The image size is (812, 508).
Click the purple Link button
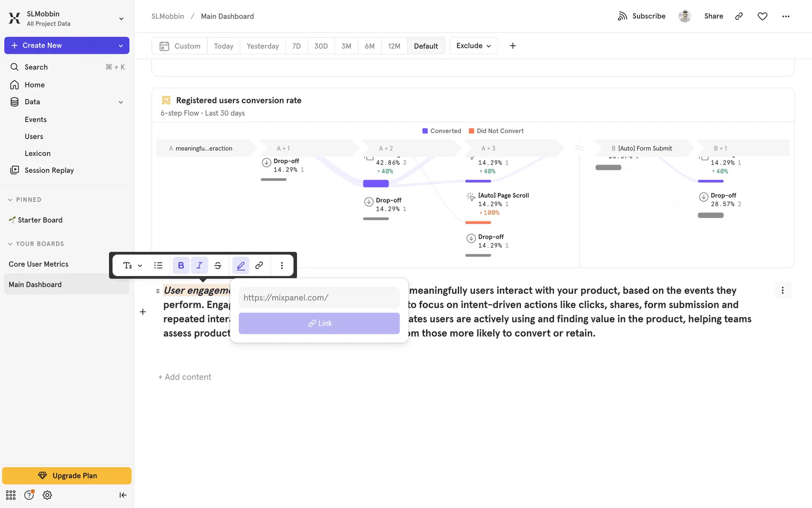pos(319,323)
